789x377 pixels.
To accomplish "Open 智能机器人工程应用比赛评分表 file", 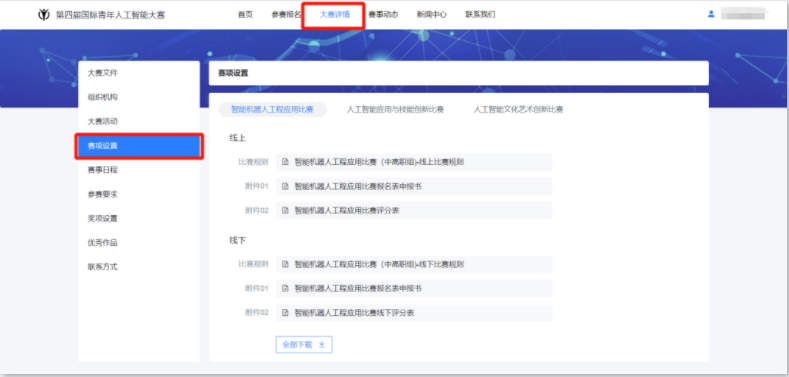I will coord(414,210).
